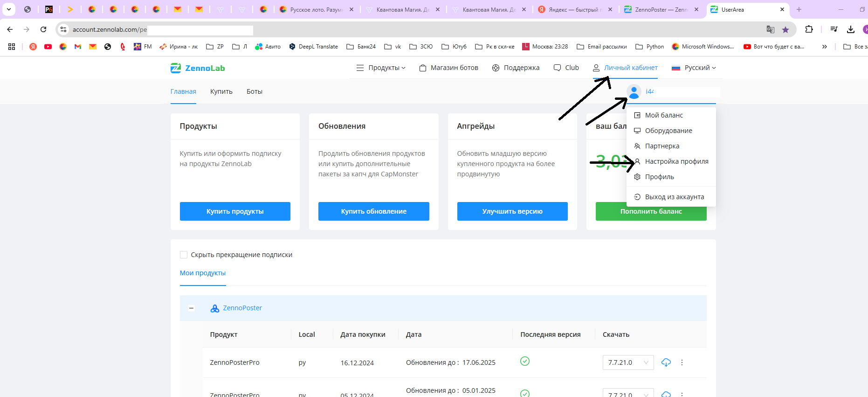Screen dimensions: 868x397
Task: Click the user avatar icon
Action: (634, 92)
